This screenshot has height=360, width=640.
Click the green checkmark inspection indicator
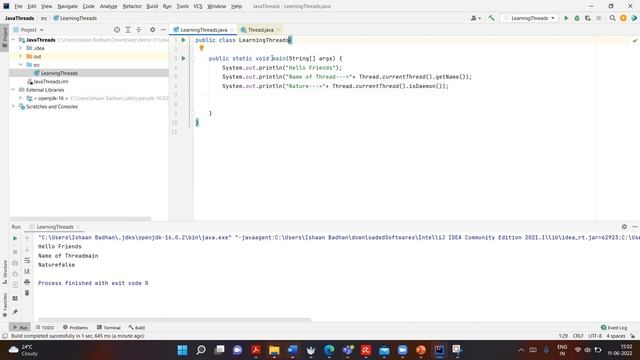(635, 40)
